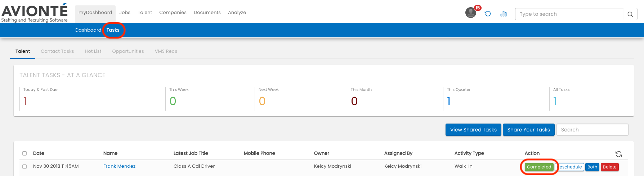
Task: Mark the task as Completed
Action: coord(539,167)
